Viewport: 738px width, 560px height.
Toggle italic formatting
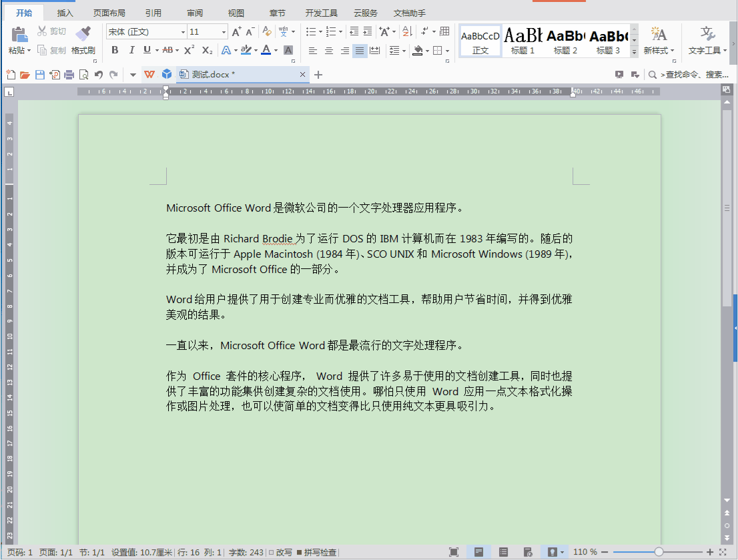pos(132,50)
